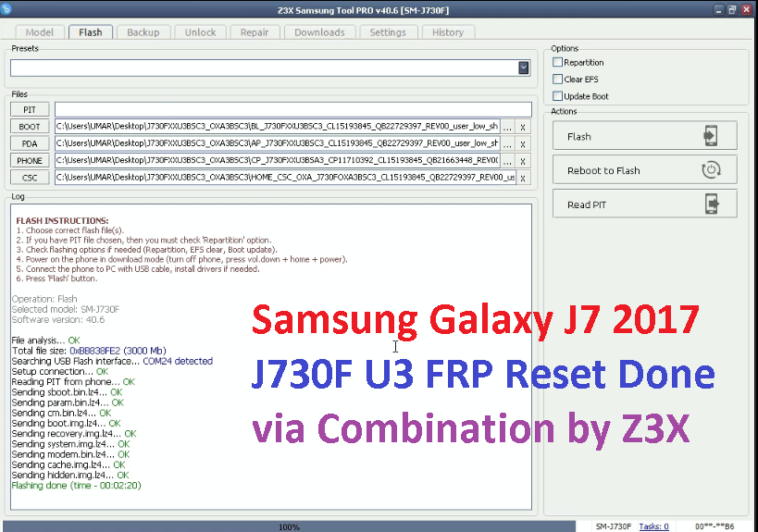Click the Read PIT button
758x532 pixels.
[x=645, y=204]
